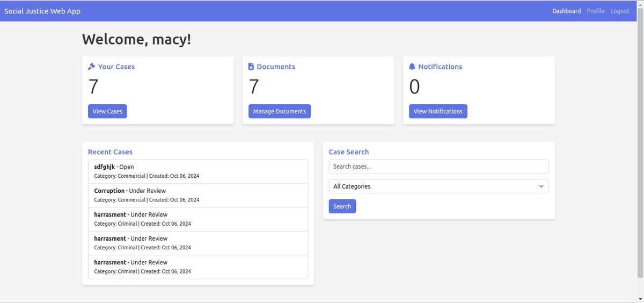The height and width of the screenshot is (303, 644).
Task: Open the All Categories dropdown
Action: (x=438, y=186)
